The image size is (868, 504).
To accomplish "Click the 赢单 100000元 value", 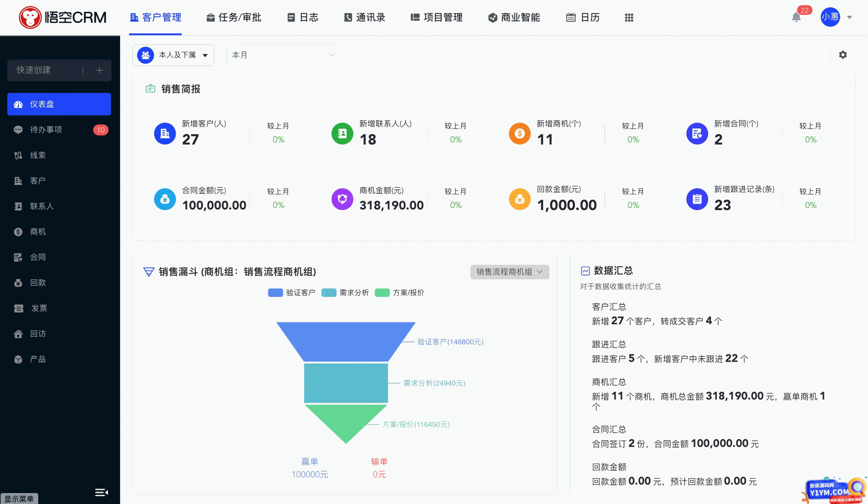I will pos(310,474).
